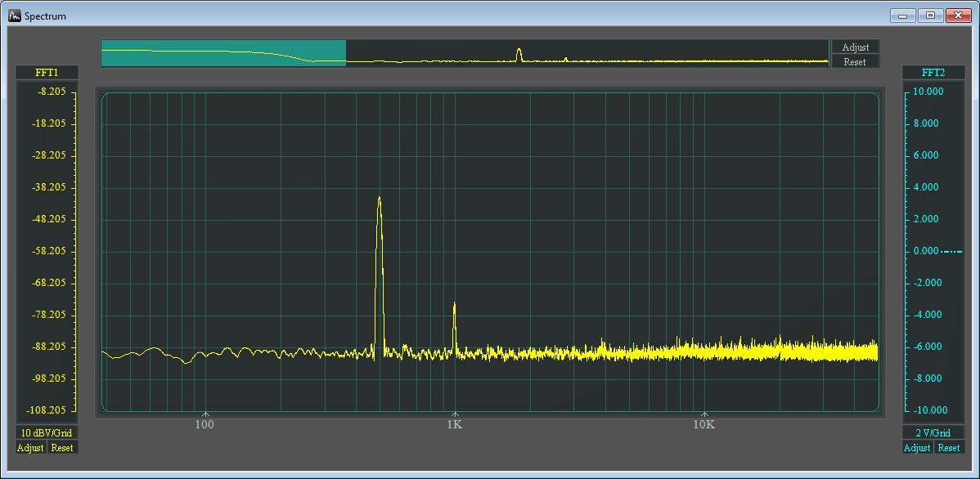
Task: Click the cyan Reset button under FFT2
Action: [x=949, y=447]
